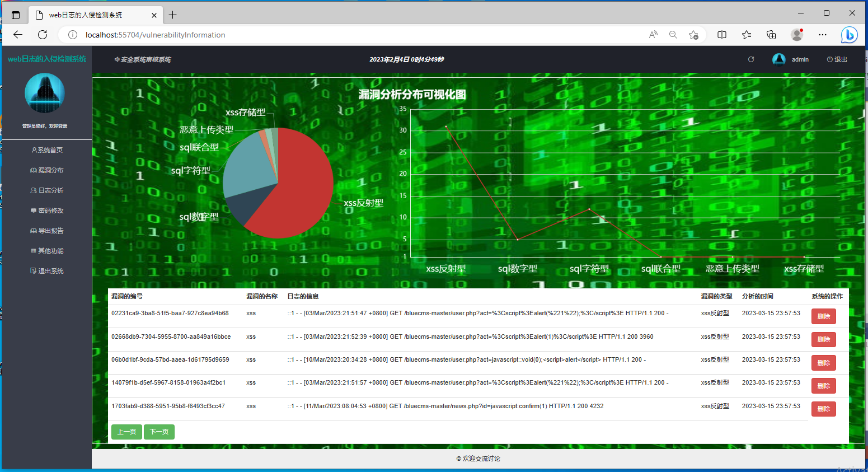Open the browser settings and more menu
868x472 pixels.
click(x=822, y=35)
